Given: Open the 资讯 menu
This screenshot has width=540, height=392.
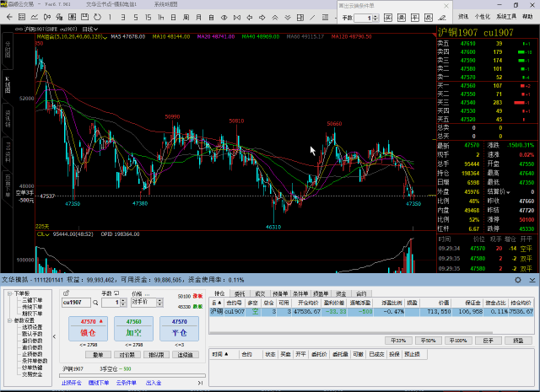Looking at the screenshot, I should tap(463, 17).
